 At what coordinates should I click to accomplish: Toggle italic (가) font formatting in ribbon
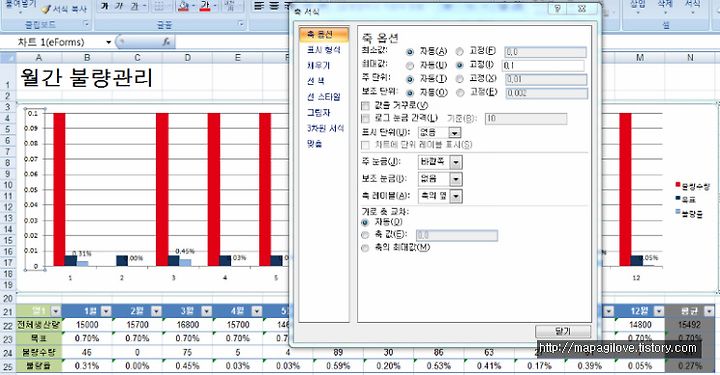[x=119, y=6]
